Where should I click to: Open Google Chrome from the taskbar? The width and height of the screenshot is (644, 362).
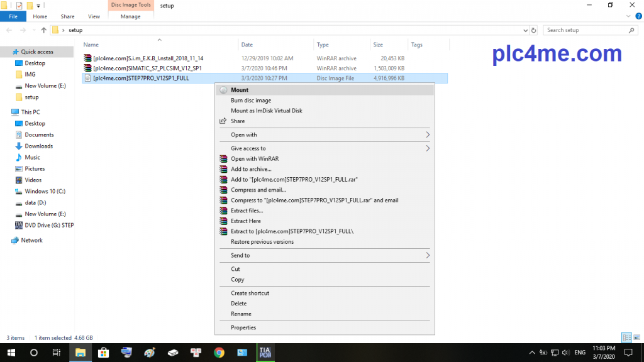219,353
